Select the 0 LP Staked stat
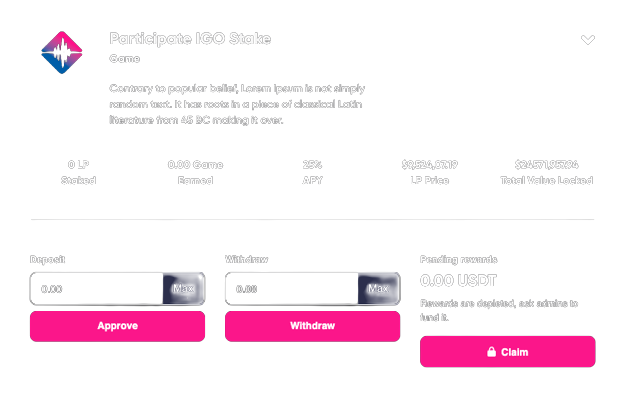The width and height of the screenshot is (627, 398). coord(78,172)
